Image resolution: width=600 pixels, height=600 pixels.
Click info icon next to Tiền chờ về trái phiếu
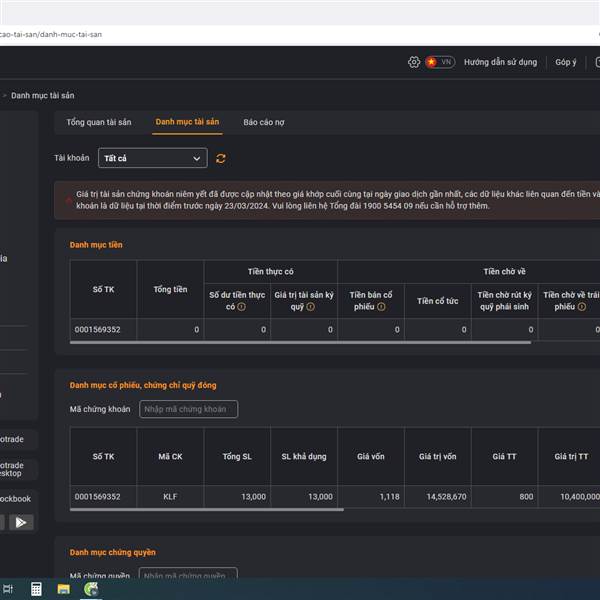(x=582, y=307)
